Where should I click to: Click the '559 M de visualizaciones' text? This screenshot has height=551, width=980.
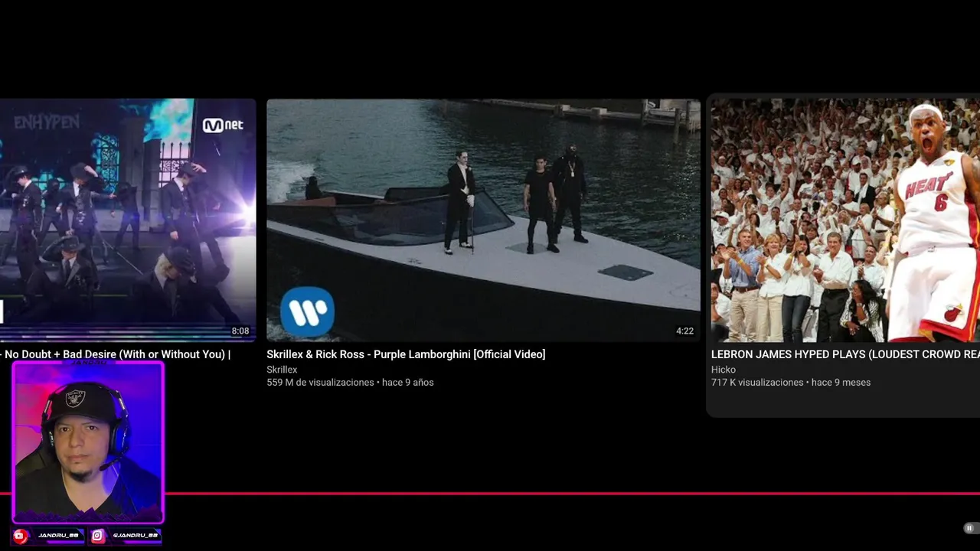(320, 383)
